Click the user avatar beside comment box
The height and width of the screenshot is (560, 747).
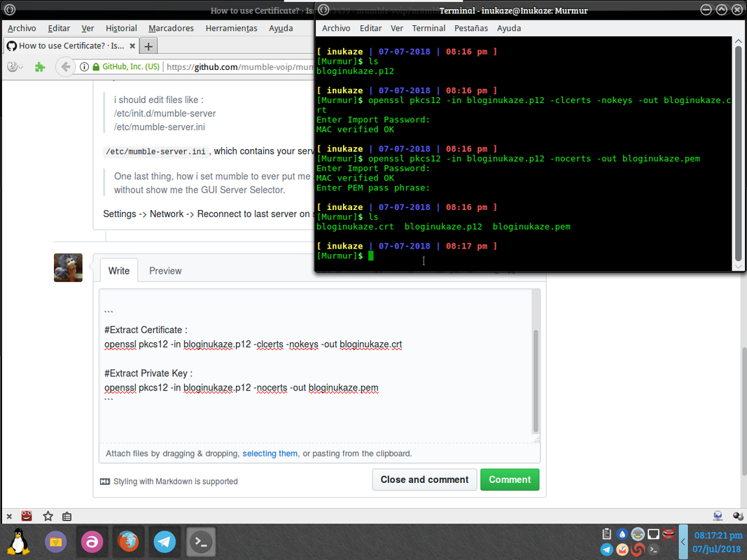click(68, 267)
